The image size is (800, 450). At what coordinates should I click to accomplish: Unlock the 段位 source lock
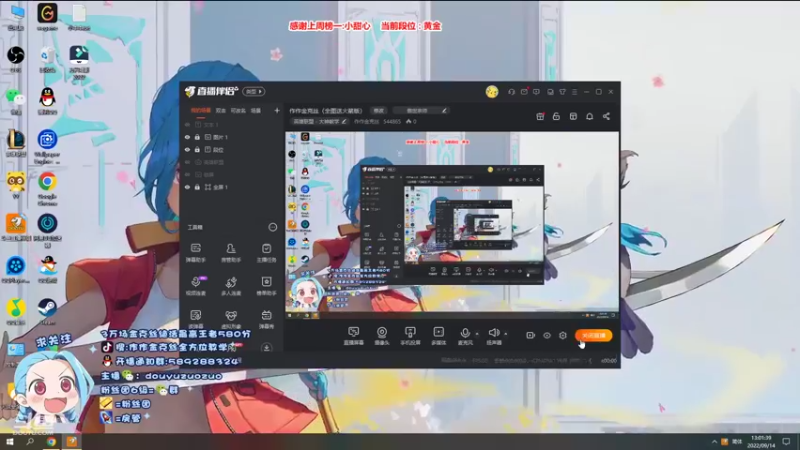197,149
